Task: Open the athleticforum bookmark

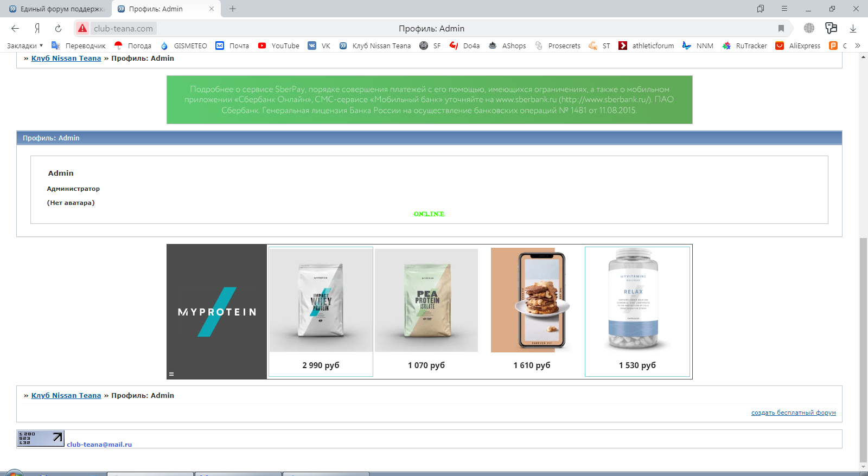Action: click(x=647, y=46)
